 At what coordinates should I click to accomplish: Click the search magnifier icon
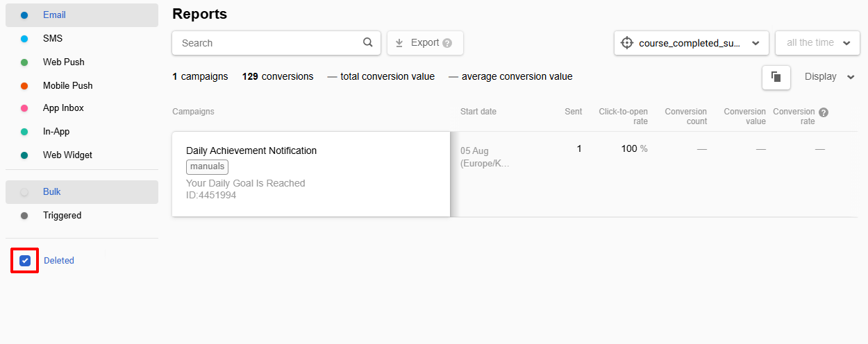368,43
